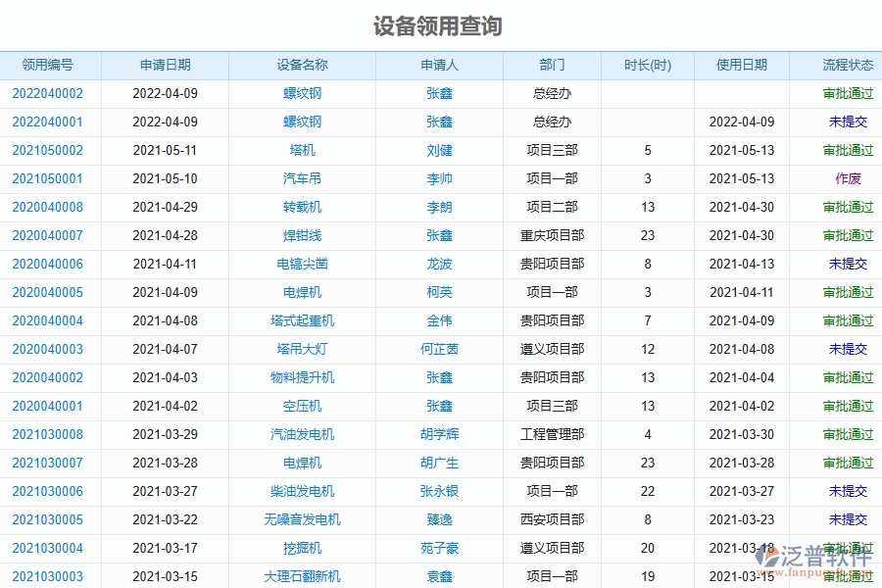Sort by the 领用编号 column header
Viewport: 882px width, 588px height.
click(x=44, y=65)
